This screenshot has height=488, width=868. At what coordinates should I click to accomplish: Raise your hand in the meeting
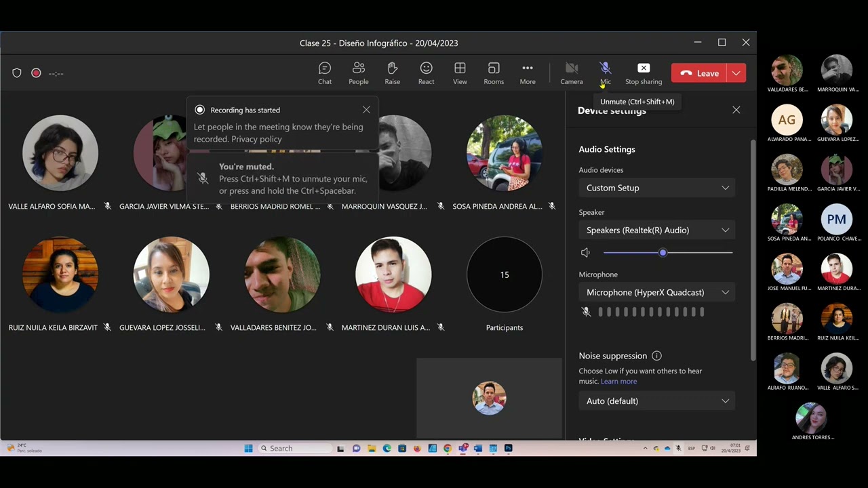coord(392,73)
